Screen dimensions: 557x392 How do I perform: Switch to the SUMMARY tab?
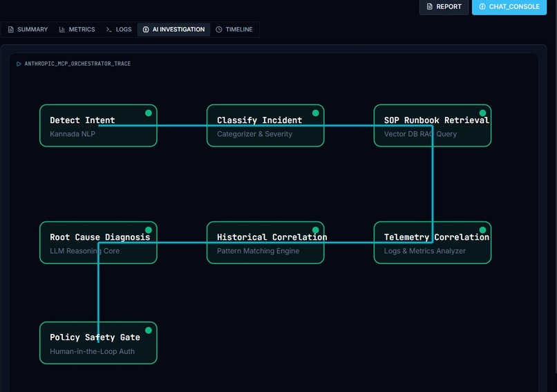[x=28, y=30]
